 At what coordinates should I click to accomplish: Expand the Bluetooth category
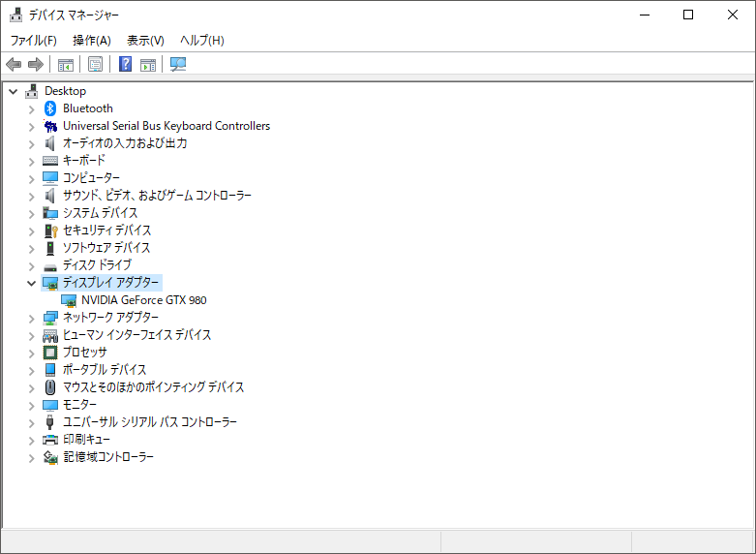click(x=32, y=109)
